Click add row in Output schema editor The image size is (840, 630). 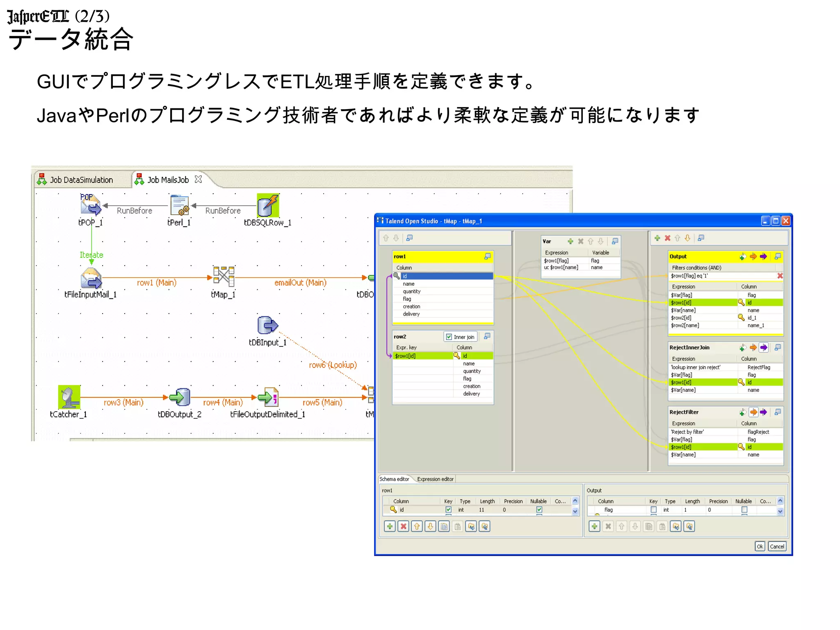click(x=594, y=526)
